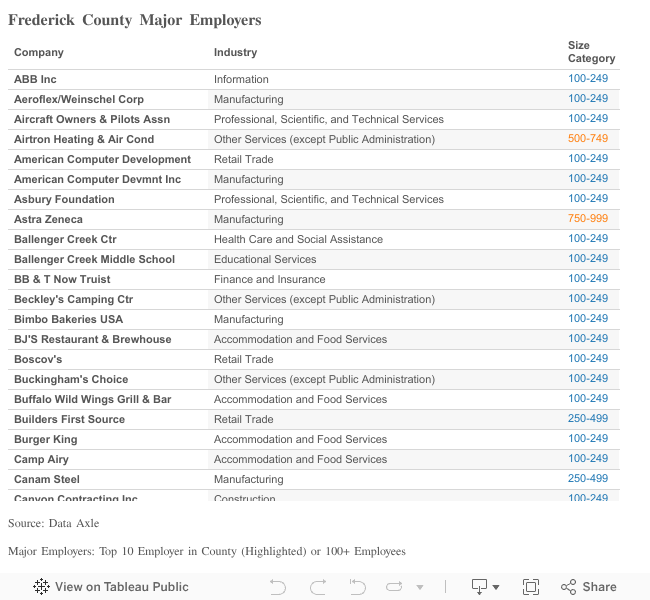This screenshot has height=600, width=650.
Task: Click Retail Trade cell for Boscov's
Action: [244, 359]
